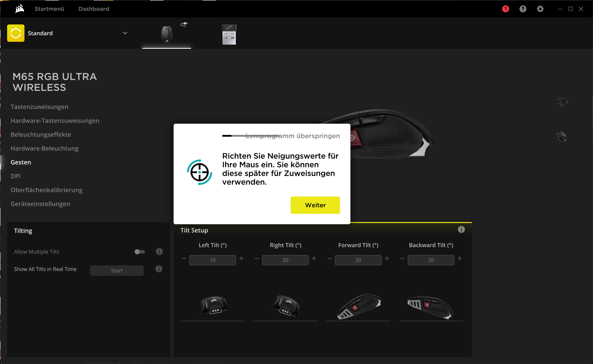Click the wired connection cable icon
593x364 pixels.
coord(184,24)
